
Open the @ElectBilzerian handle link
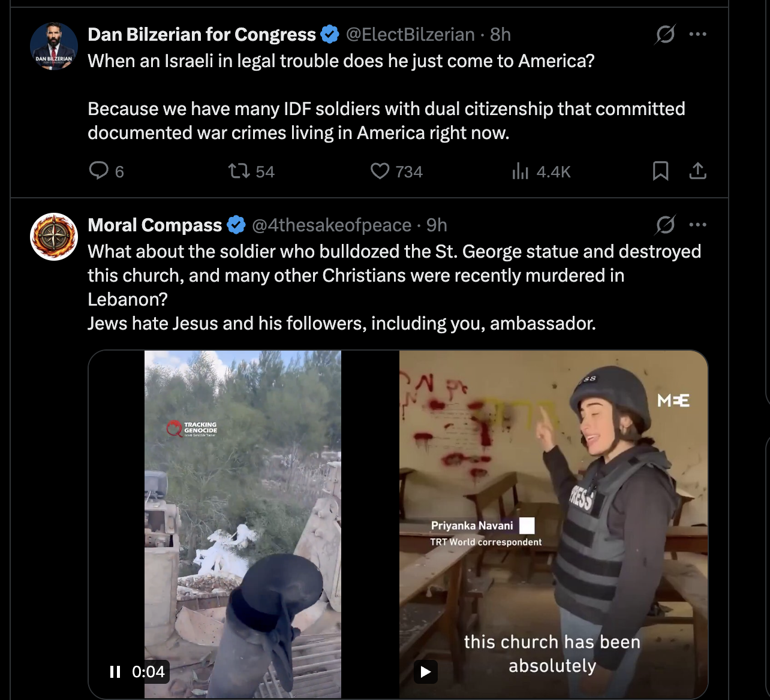(x=410, y=35)
